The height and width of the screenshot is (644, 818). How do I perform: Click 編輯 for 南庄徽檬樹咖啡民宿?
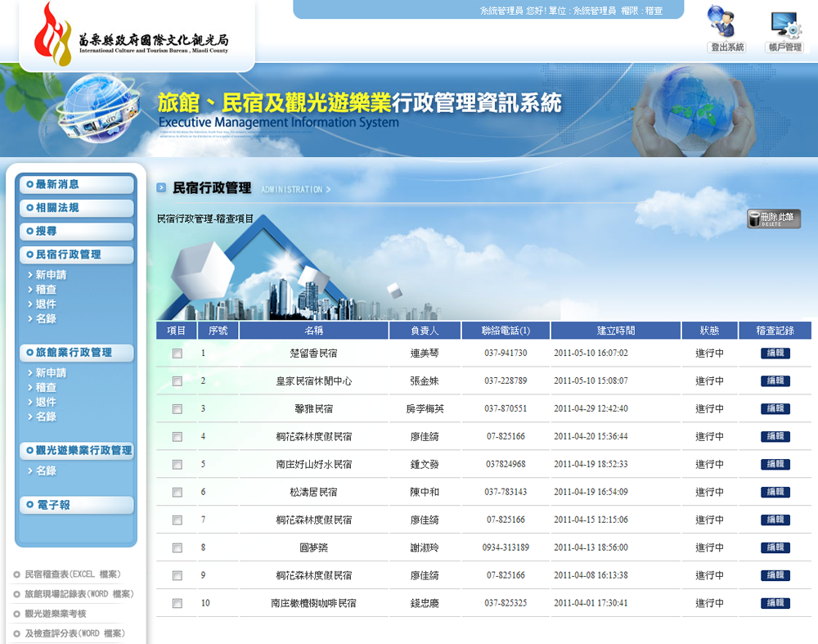[775, 603]
